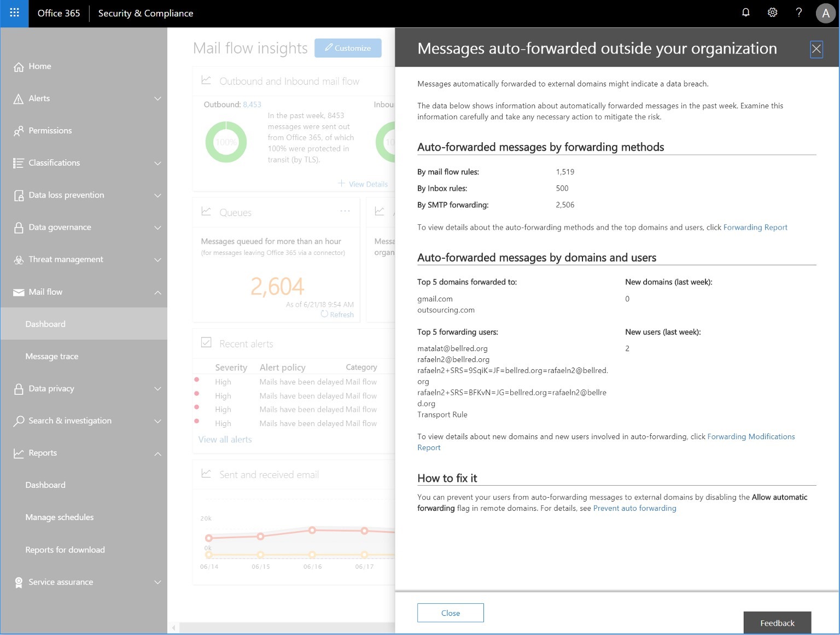Click the Customize button

pos(348,48)
